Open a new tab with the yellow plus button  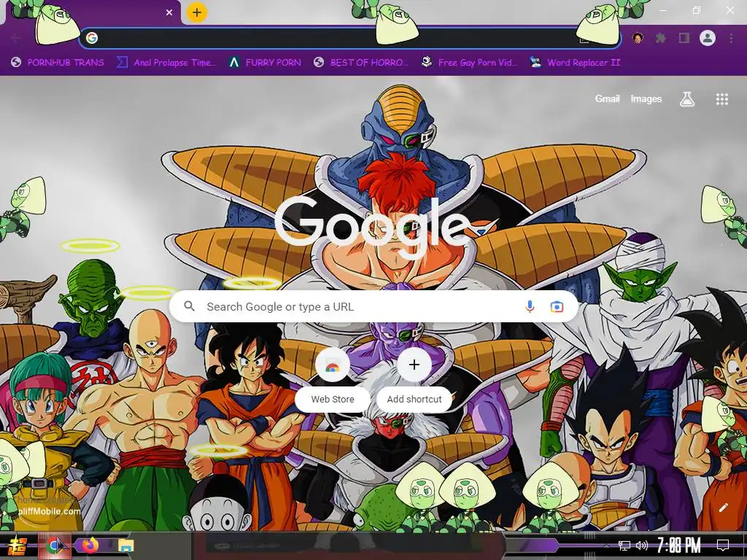(x=197, y=12)
